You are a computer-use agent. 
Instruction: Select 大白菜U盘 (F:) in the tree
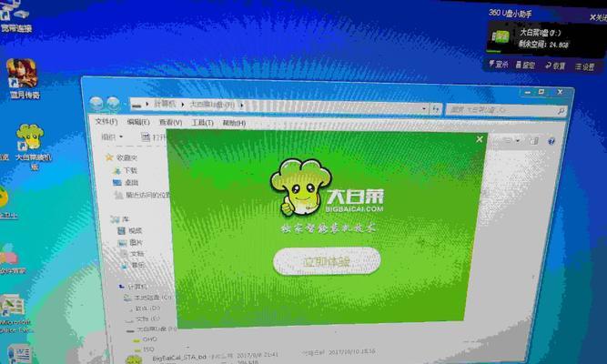152,329
